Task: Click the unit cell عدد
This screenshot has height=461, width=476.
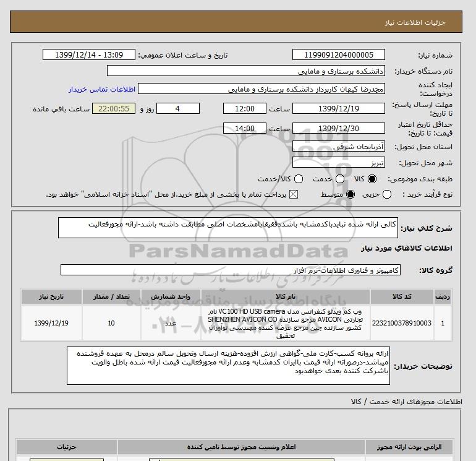Action: [171, 323]
